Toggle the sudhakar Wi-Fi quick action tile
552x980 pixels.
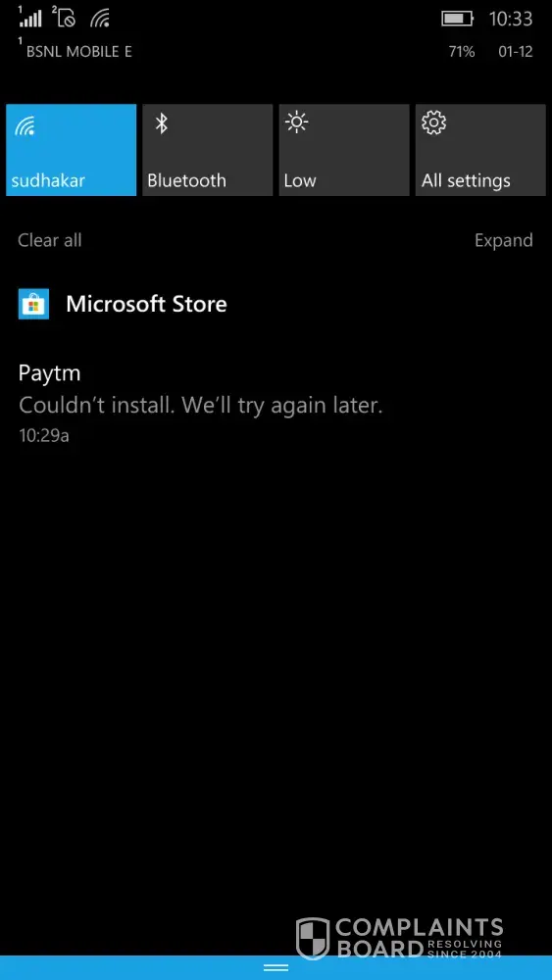(72, 150)
